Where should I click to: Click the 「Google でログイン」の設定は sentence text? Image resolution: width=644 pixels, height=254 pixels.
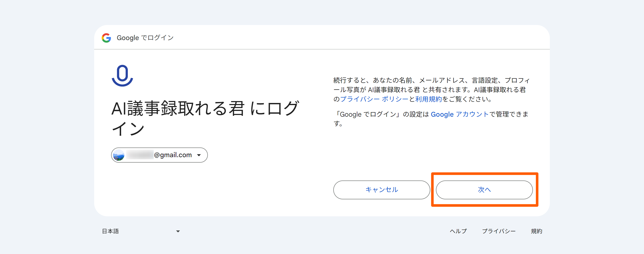[x=381, y=114]
